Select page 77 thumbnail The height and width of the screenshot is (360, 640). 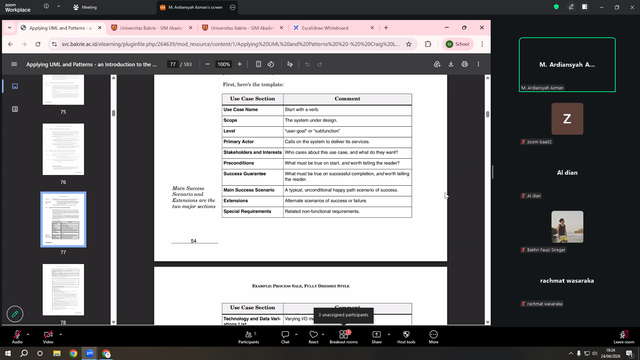click(63, 220)
